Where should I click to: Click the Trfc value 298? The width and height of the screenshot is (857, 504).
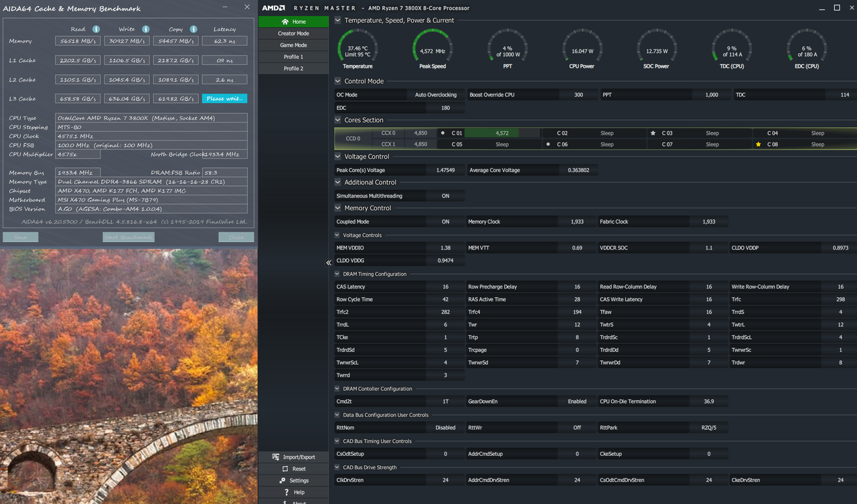point(840,299)
